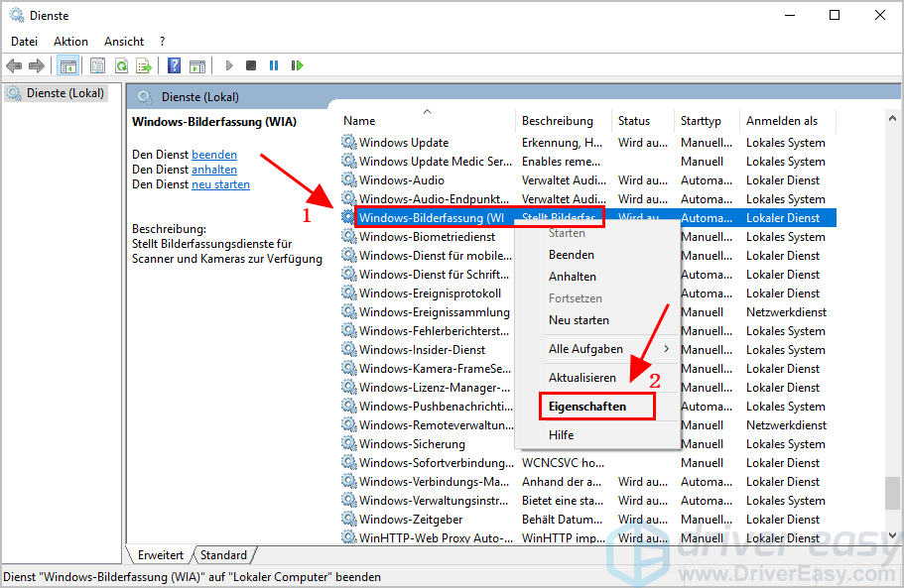Sort by the Anmelden als column header

click(787, 121)
